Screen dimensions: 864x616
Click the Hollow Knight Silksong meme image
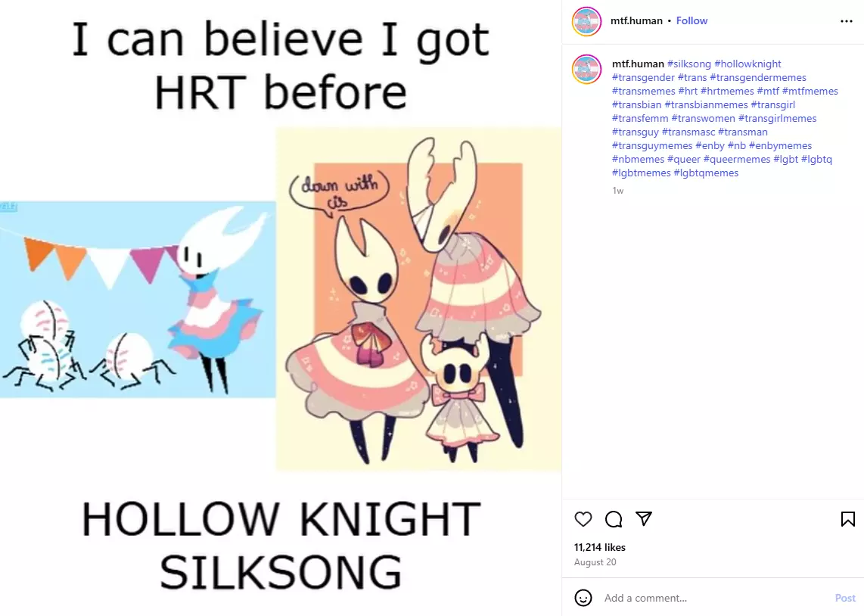click(x=281, y=308)
